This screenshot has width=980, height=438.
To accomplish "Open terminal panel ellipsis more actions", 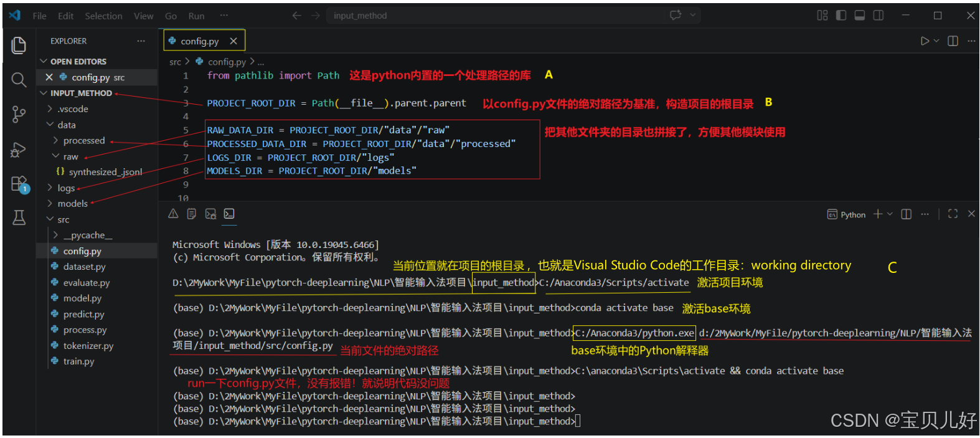I will tap(925, 214).
